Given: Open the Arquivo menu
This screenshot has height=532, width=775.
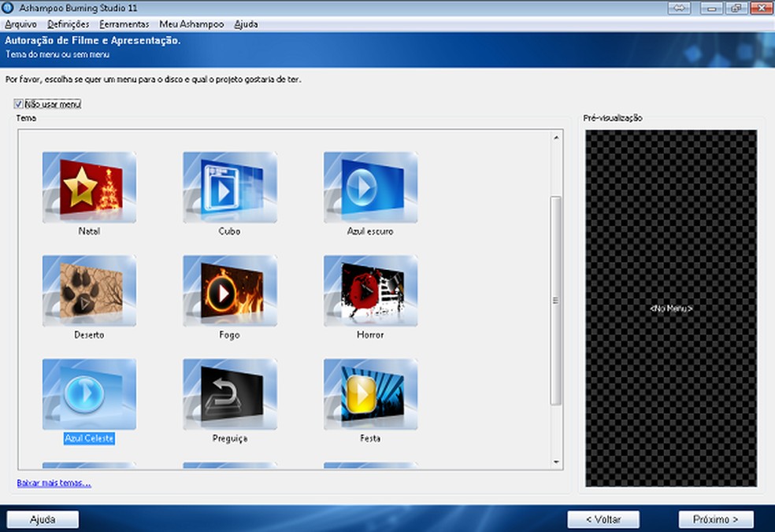Looking at the screenshot, I should [x=20, y=24].
